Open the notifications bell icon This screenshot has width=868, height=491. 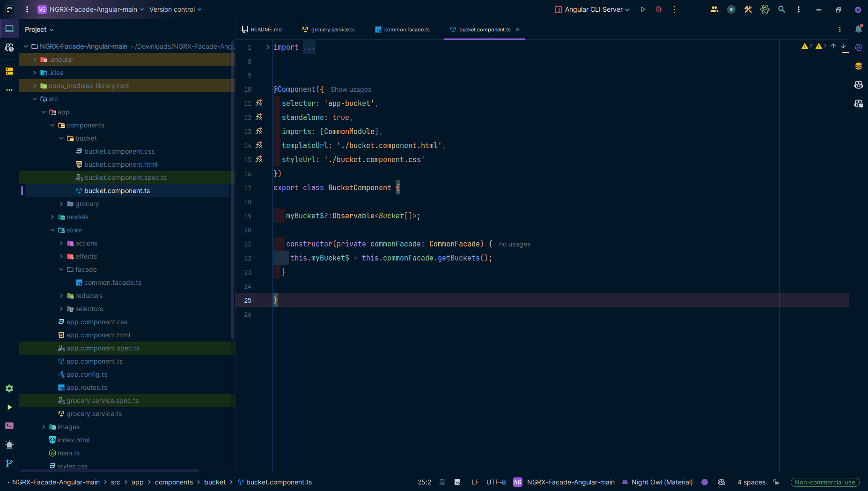point(859,29)
